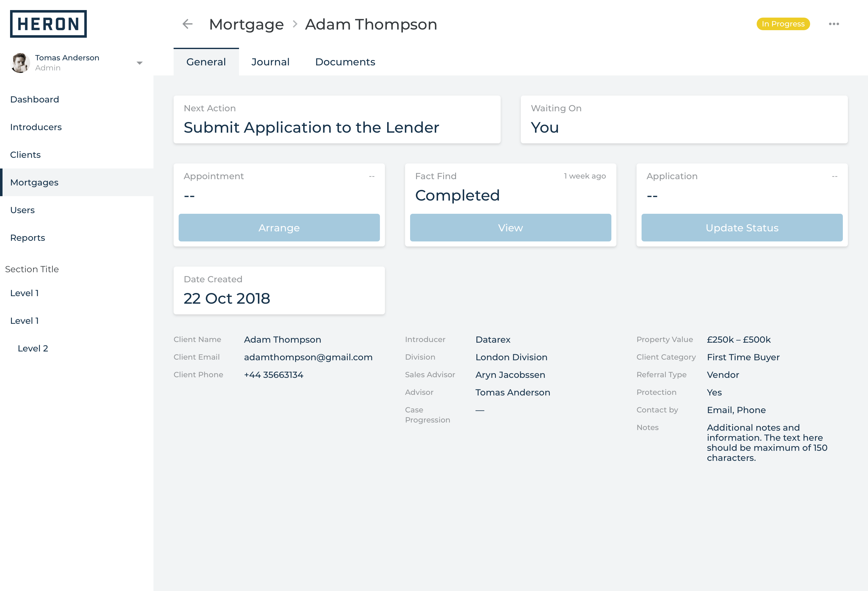
Task: Select the Level 2 sidebar item
Action: coord(76,348)
